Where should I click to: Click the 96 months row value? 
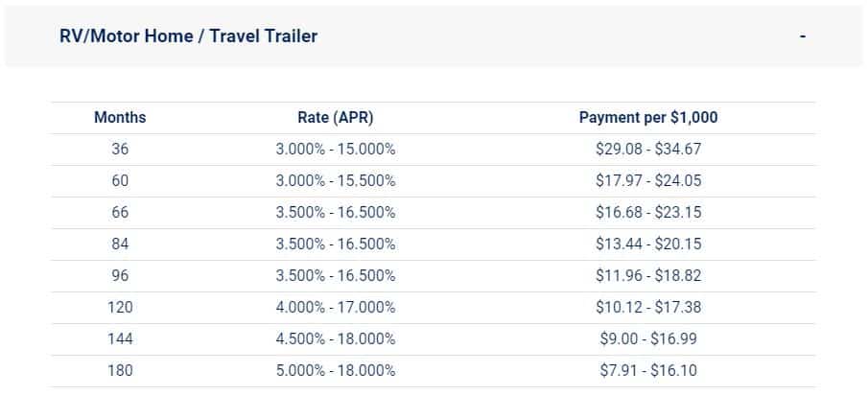(x=120, y=275)
